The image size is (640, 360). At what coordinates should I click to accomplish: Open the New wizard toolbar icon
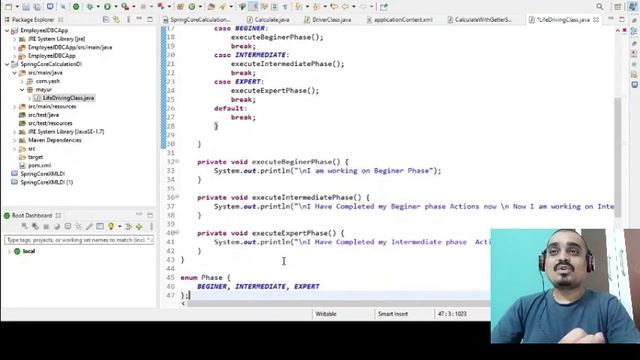pos(9,7)
